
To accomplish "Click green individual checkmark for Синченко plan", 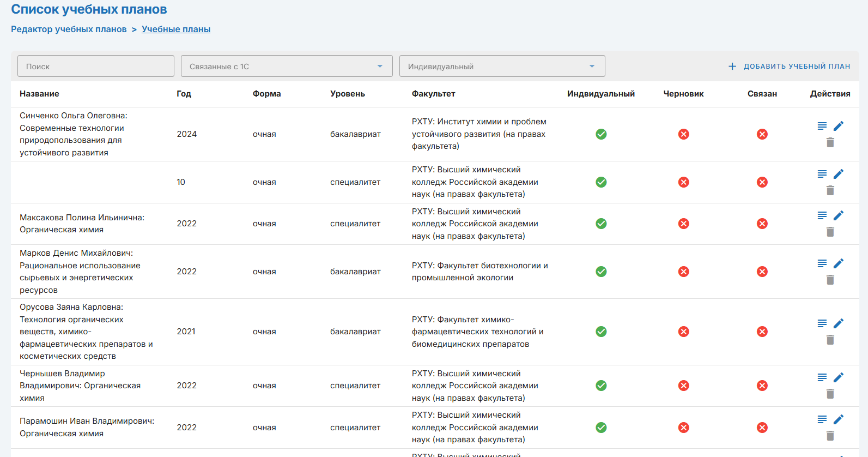I will (601, 134).
